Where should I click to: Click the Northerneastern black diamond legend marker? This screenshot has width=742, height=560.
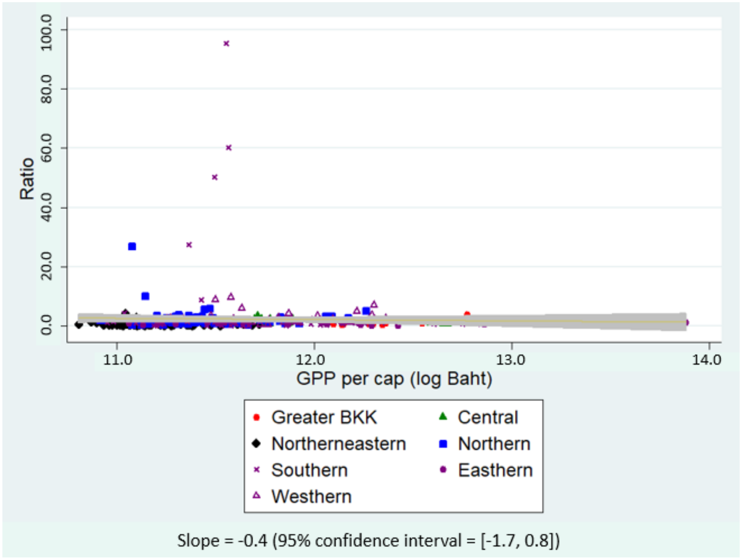pos(257,444)
